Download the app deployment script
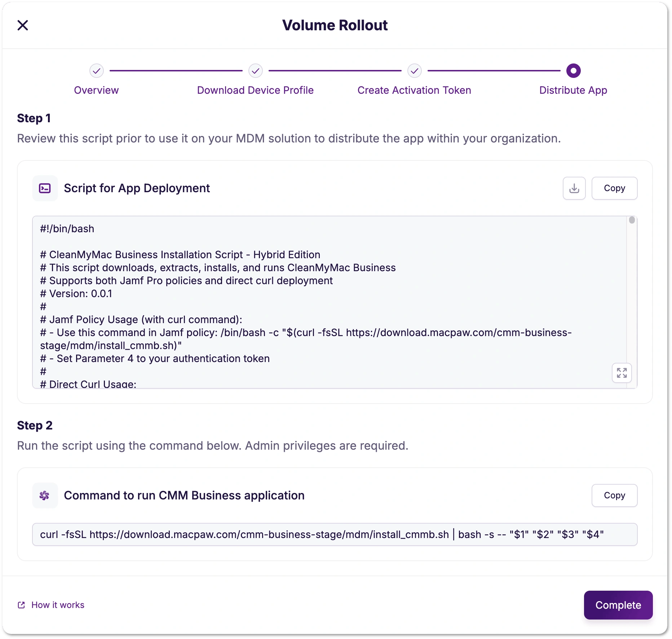Image resolution: width=672 pixels, height=639 pixels. [x=574, y=188]
